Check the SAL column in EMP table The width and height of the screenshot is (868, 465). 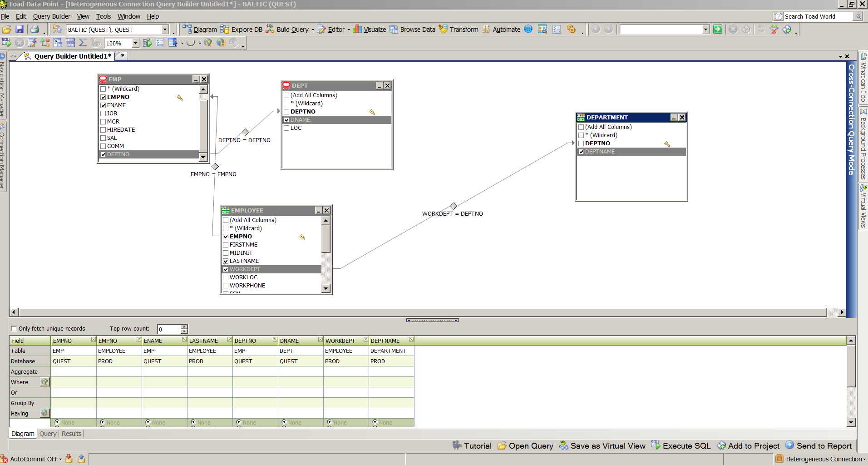point(103,138)
